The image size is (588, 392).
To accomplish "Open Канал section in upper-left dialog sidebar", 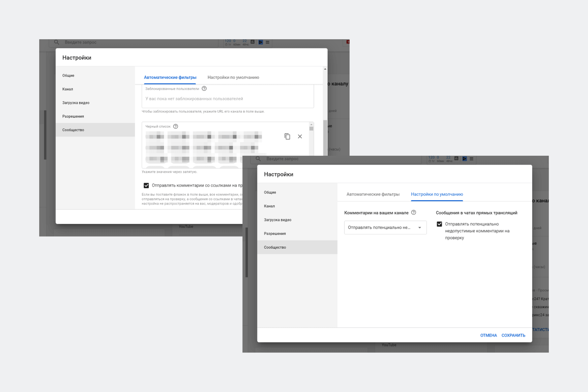I will click(95, 89).
